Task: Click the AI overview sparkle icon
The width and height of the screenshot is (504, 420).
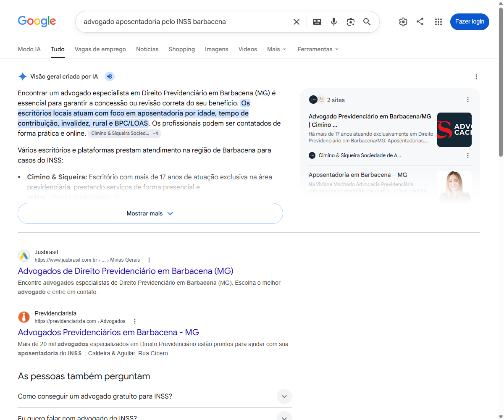Action: [23, 76]
